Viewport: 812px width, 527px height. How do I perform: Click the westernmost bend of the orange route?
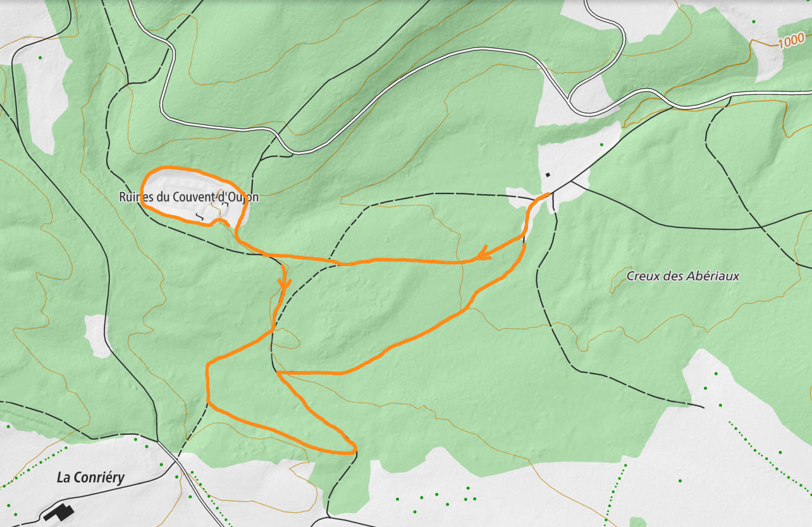[208, 382]
